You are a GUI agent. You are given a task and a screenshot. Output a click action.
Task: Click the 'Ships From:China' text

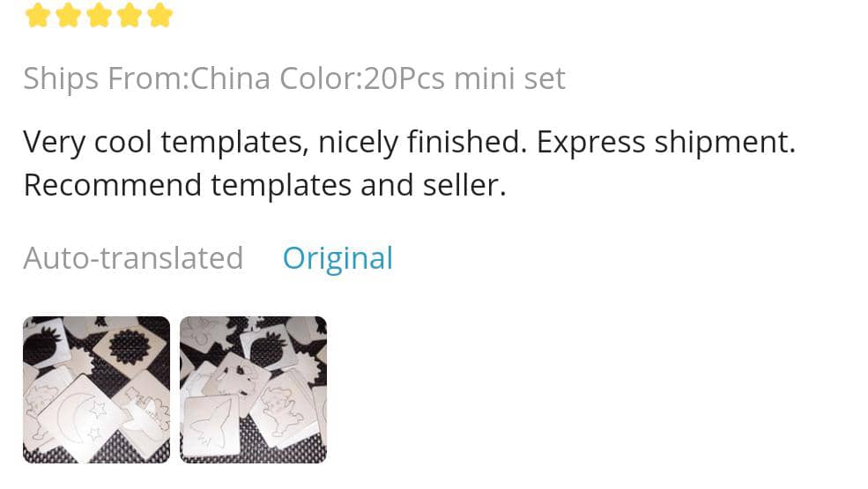click(146, 78)
